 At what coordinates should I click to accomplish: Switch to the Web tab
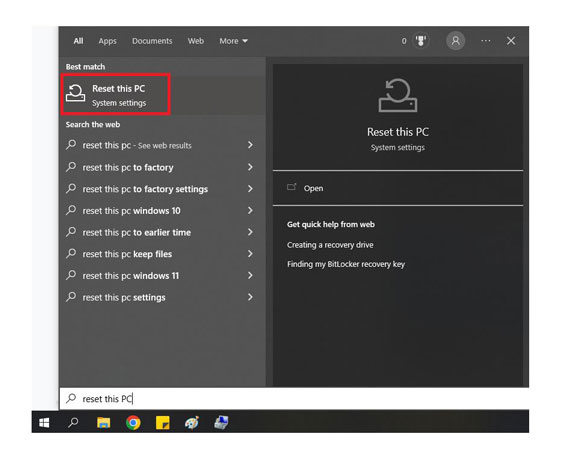195,41
